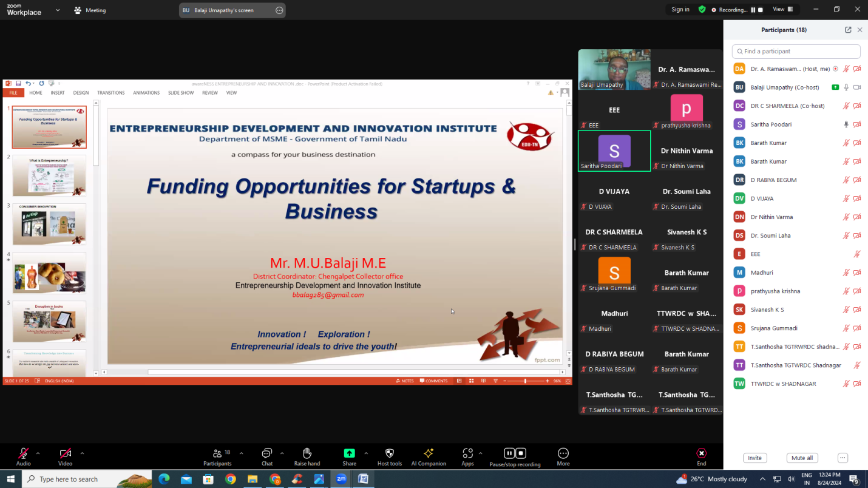Viewport: 868px width, 488px height.
Task: Click the Save icon in PowerPoint toolbar
Action: (x=18, y=83)
